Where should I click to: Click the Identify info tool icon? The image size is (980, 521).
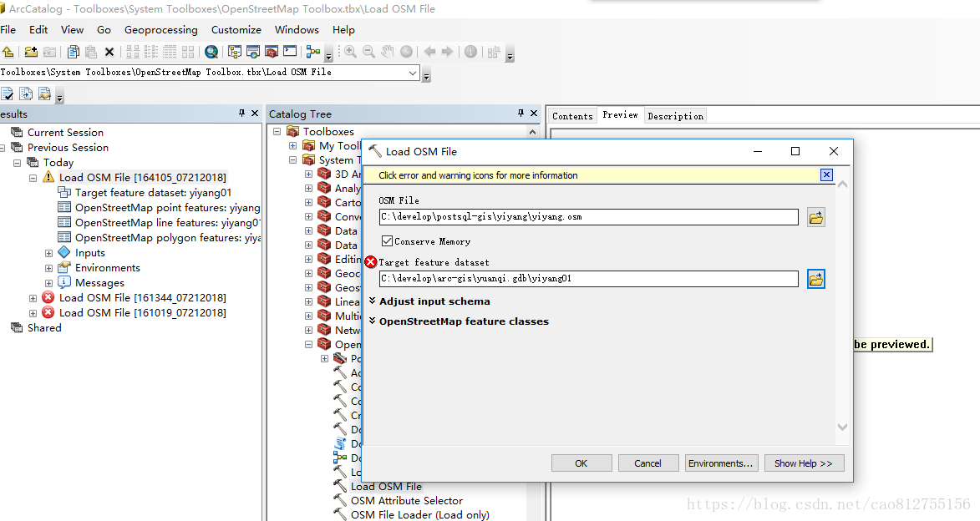click(470, 52)
